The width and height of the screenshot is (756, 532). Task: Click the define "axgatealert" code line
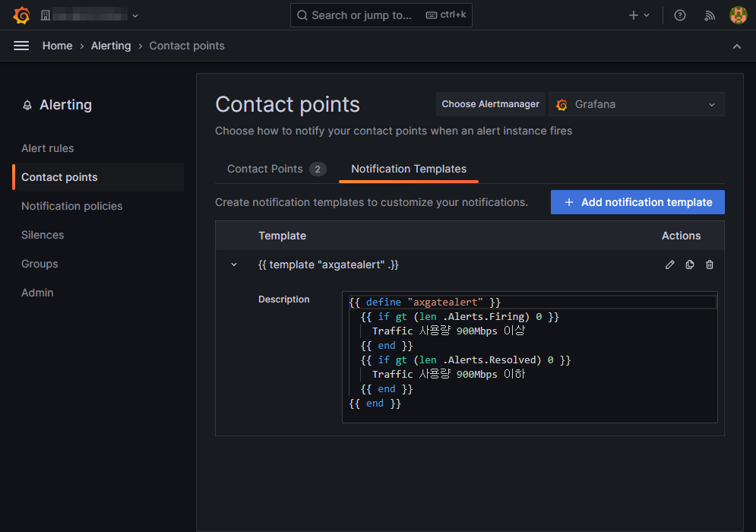(425, 302)
